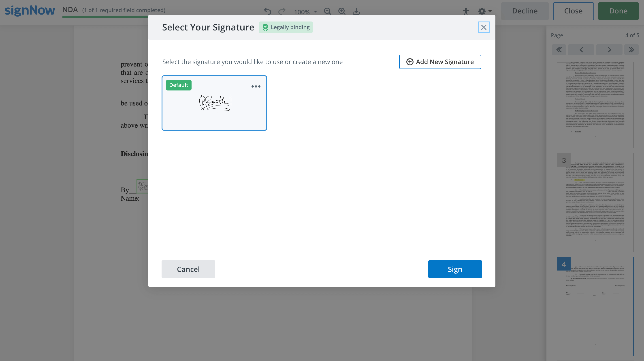Click Cancel to dismiss dialog
This screenshot has width=644, height=361.
pyautogui.click(x=188, y=269)
